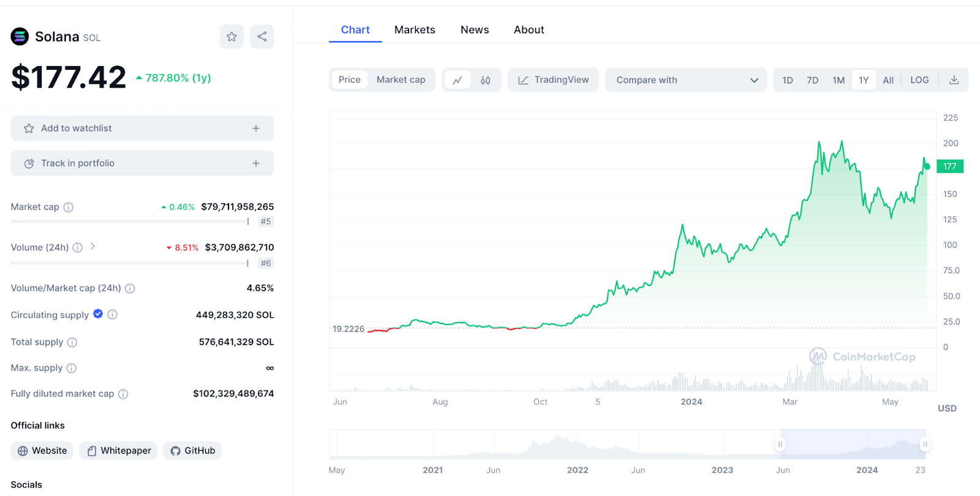Set chart range to 1Y
Screen dimensions: 980x496
tap(864, 80)
